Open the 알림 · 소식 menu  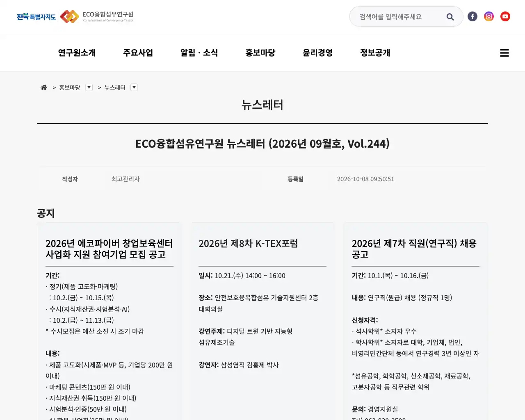[199, 52]
